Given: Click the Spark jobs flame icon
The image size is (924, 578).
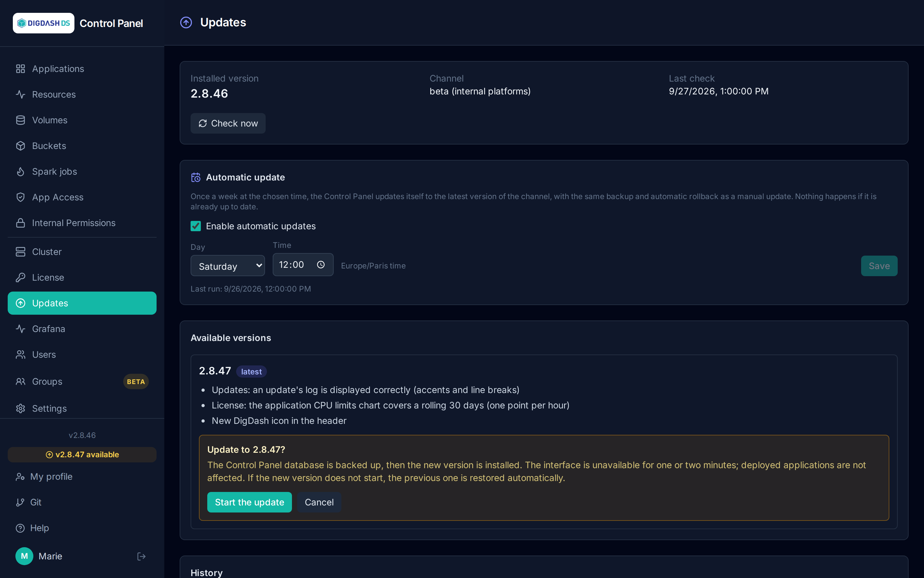Looking at the screenshot, I should (21, 172).
